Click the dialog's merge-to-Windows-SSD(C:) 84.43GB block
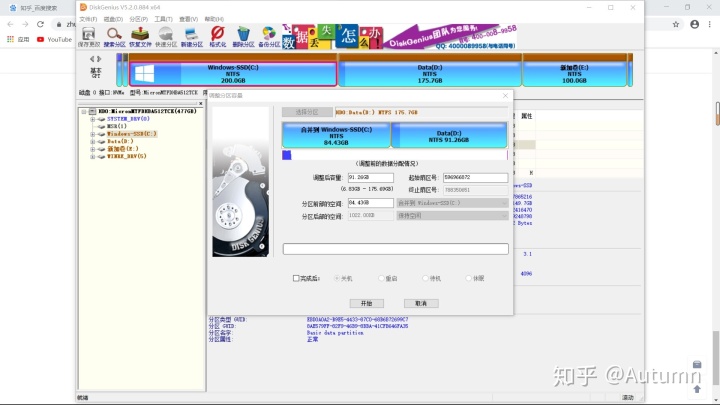This screenshot has height=405, width=720. (x=336, y=135)
